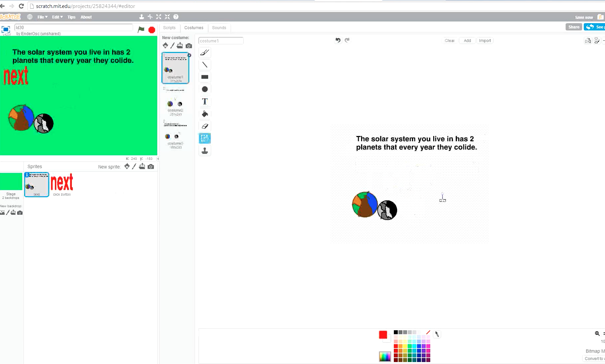Click the current red foreground color

tap(383, 335)
